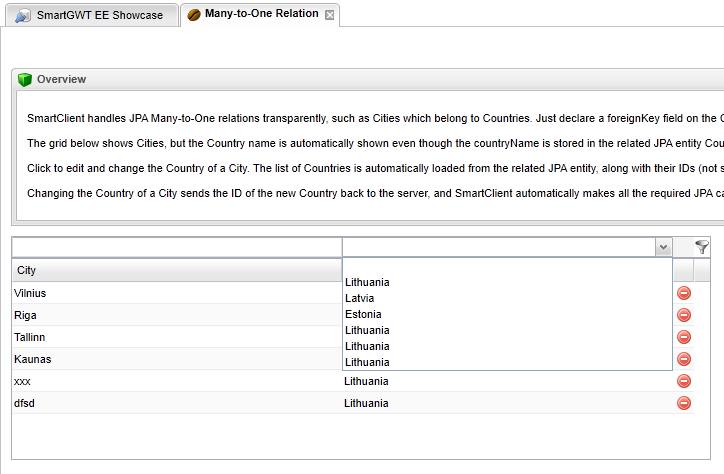Image resolution: width=724 pixels, height=474 pixels.
Task: Sort by the City column header
Action: [176, 271]
